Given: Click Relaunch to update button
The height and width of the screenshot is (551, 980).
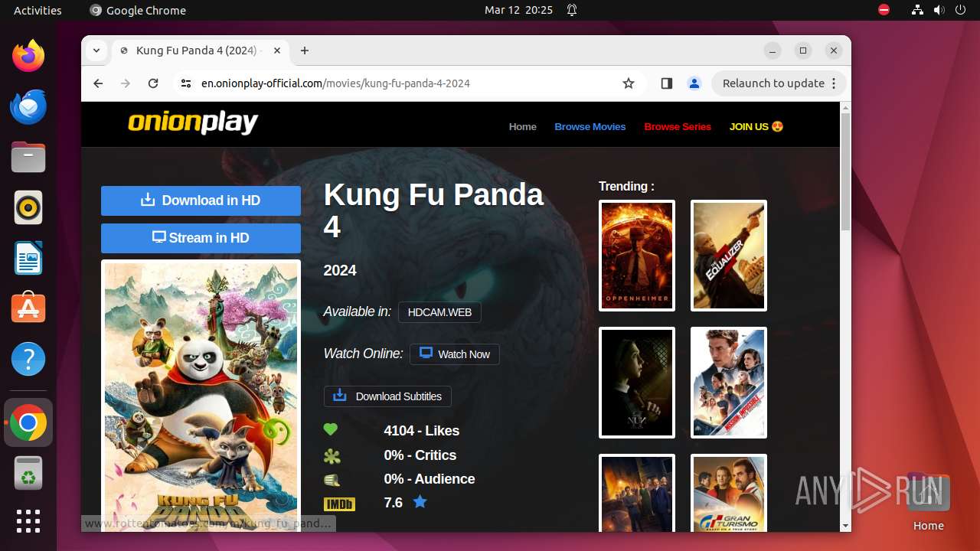Looking at the screenshot, I should [x=779, y=83].
